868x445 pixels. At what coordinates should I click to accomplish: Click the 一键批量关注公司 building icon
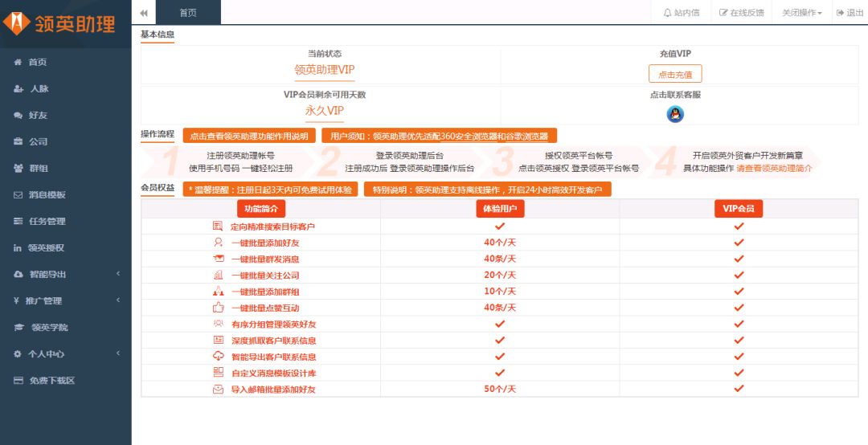pos(218,275)
